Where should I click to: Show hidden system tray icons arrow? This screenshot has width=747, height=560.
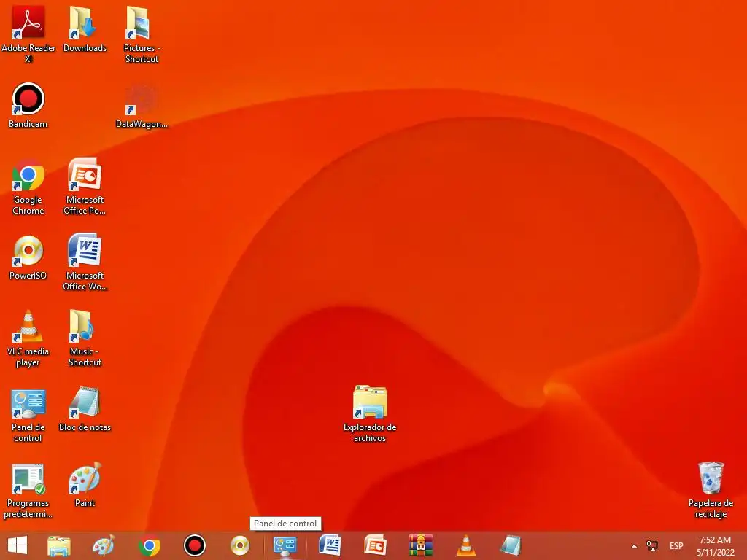click(x=634, y=546)
